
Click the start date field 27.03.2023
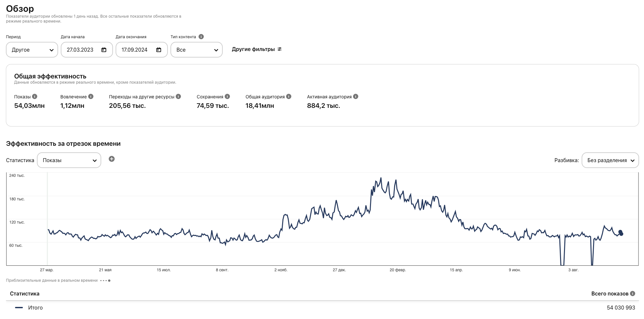pyautogui.click(x=80, y=50)
